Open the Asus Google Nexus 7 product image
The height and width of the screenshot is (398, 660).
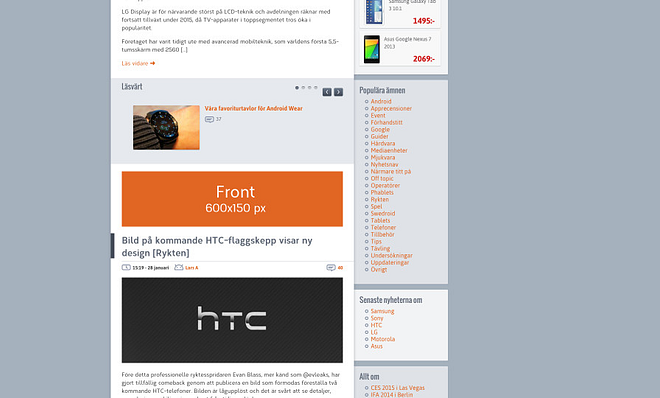pyautogui.click(x=372, y=49)
